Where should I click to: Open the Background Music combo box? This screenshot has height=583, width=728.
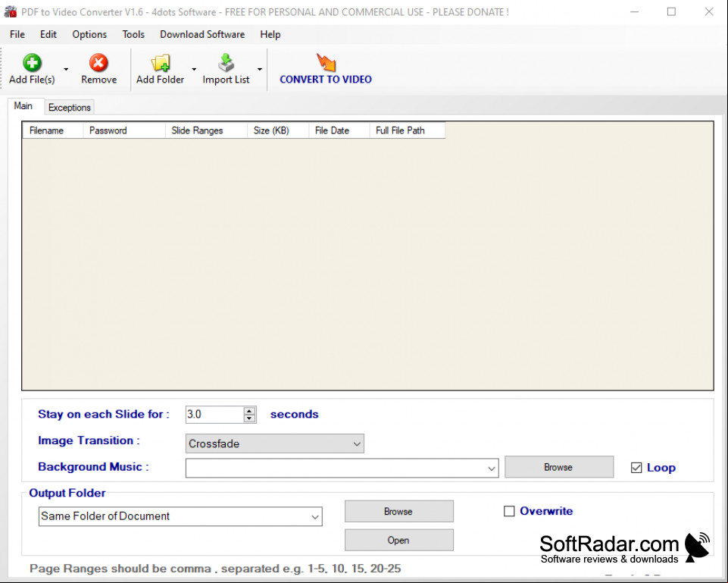[x=342, y=468]
